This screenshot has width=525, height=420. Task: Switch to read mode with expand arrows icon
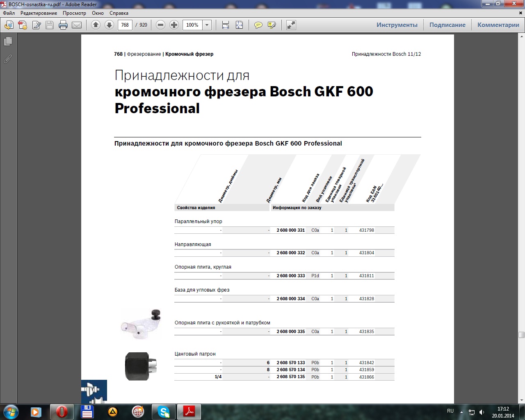(x=291, y=25)
